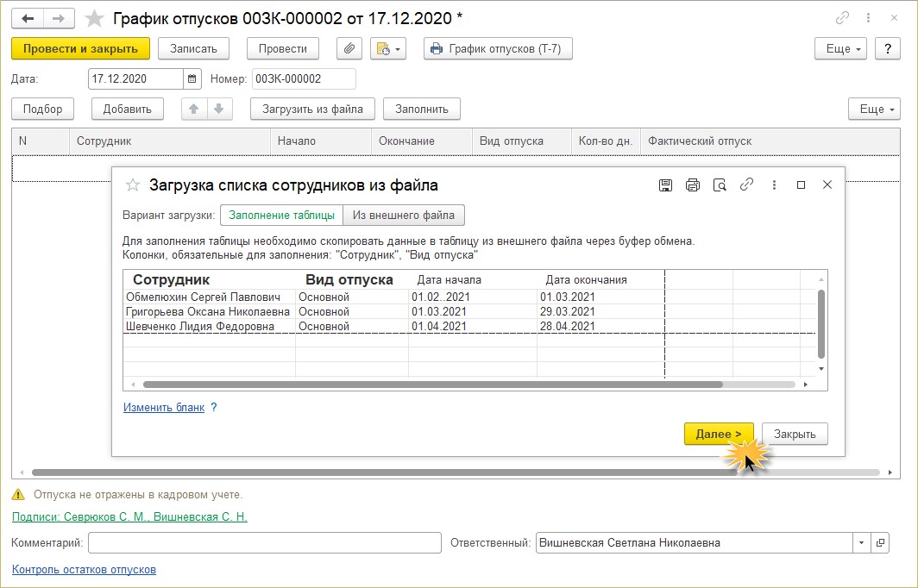Mark the dialog as favorite with its star

tap(133, 185)
